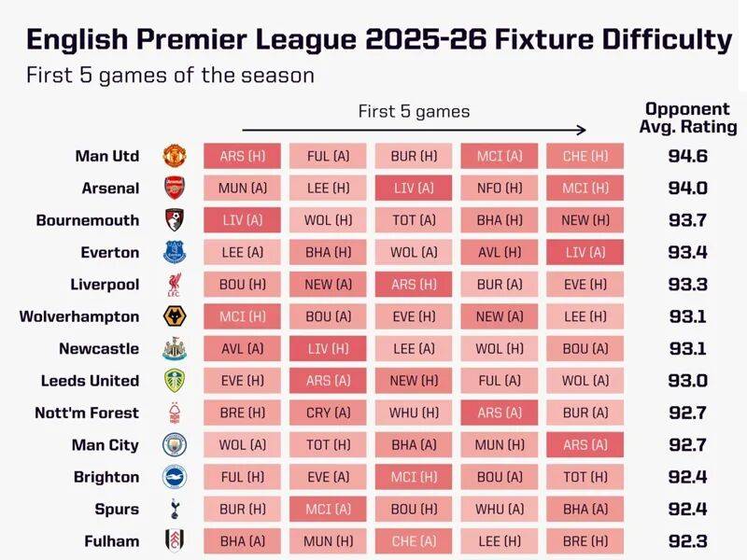The image size is (747, 560).
Task: Click Fulham's CHE (A) fixture cell
Action: pyautogui.click(x=415, y=541)
